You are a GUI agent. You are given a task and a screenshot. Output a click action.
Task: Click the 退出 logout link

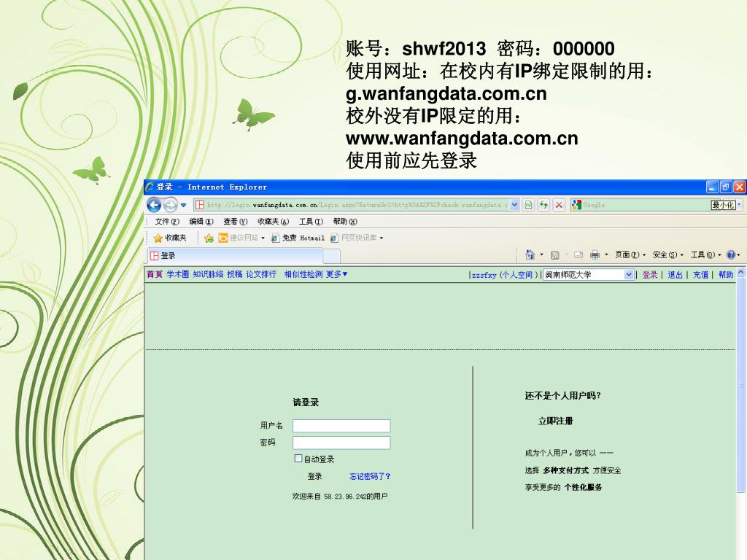tap(675, 275)
